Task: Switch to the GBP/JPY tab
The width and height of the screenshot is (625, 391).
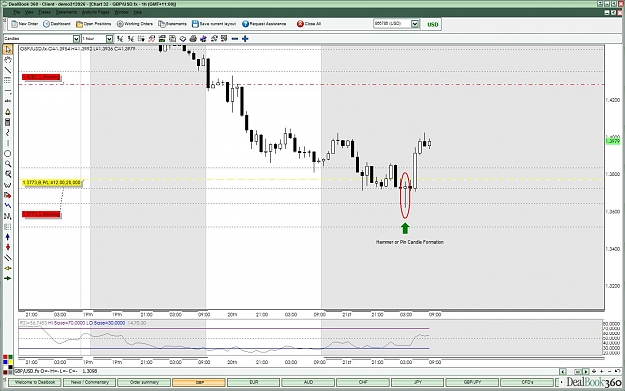Action: pos(472,382)
